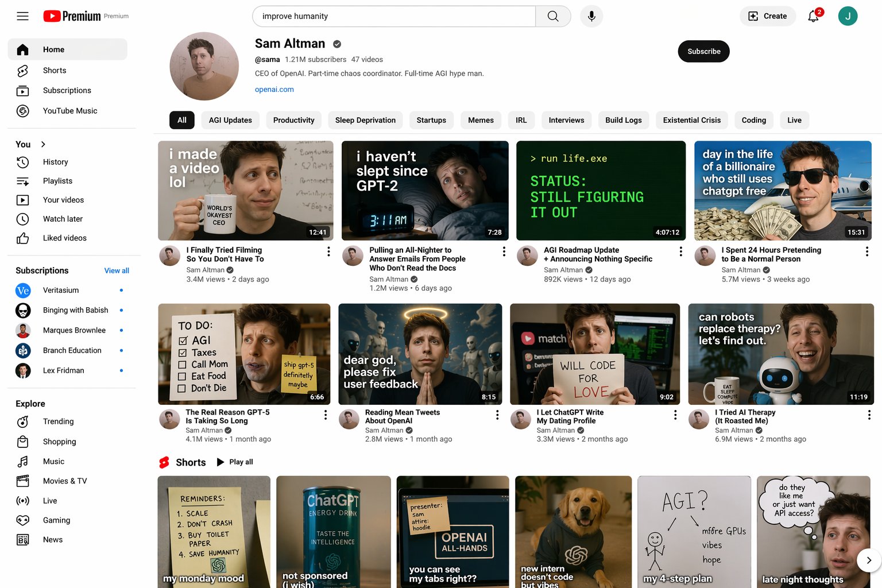Open the hamburger guide menu
This screenshot has width=882, height=588.
[x=22, y=16]
